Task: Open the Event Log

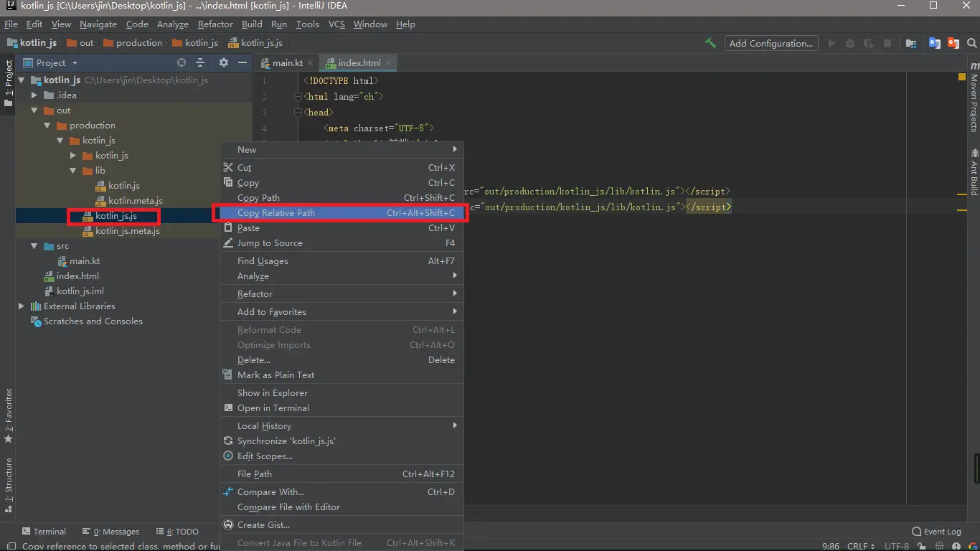Action: pos(936,532)
